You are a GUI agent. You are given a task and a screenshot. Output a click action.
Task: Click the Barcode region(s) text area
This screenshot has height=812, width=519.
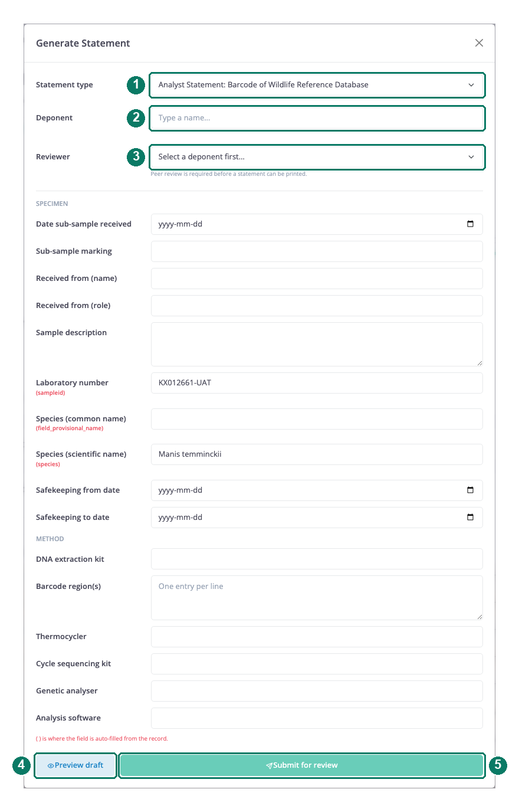tap(317, 598)
